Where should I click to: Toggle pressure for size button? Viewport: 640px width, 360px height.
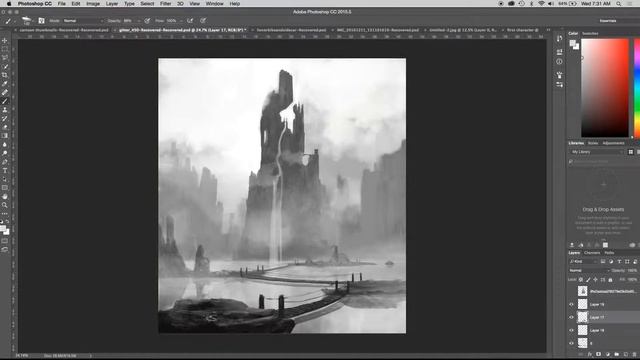click(x=203, y=20)
